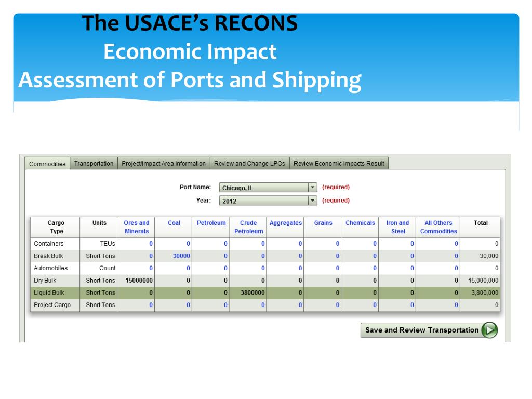
Task: Open Review Economic Impacts Result tab
Action: coord(339,164)
